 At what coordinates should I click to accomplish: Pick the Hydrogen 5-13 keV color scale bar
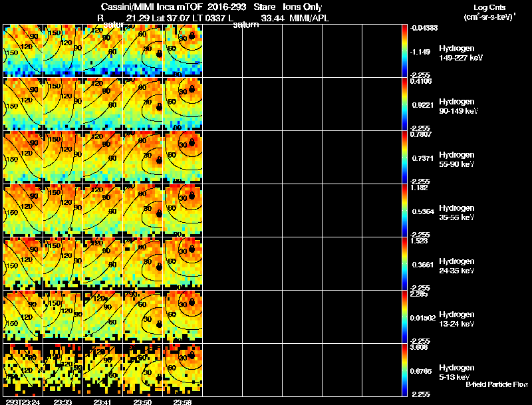click(404, 370)
